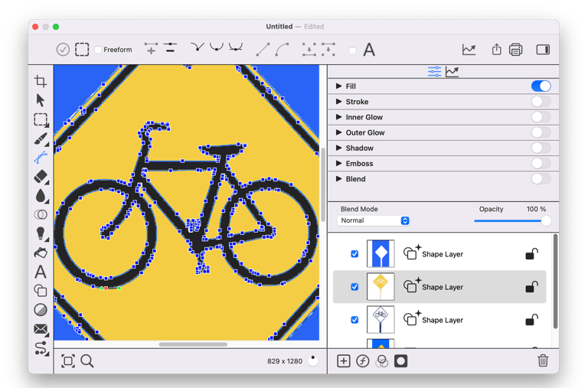588x388 pixels.
Task: Select the Crop tool
Action: pos(41,81)
